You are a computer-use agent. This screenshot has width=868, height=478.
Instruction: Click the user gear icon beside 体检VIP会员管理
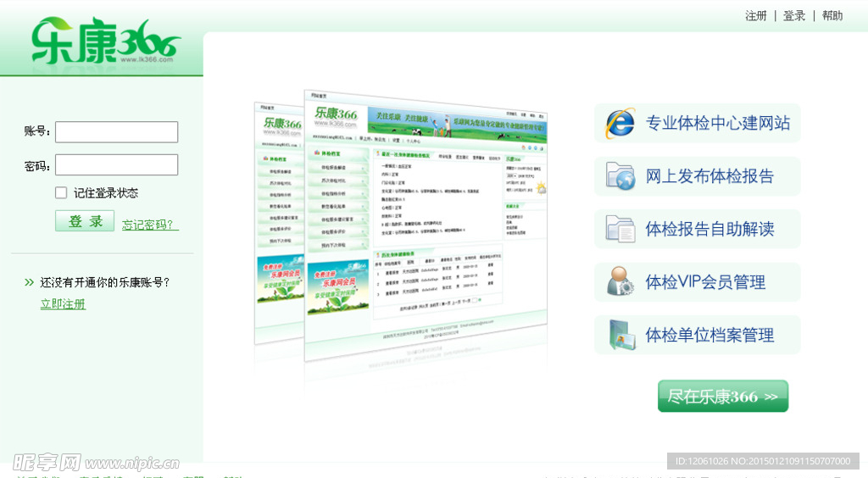click(620, 281)
